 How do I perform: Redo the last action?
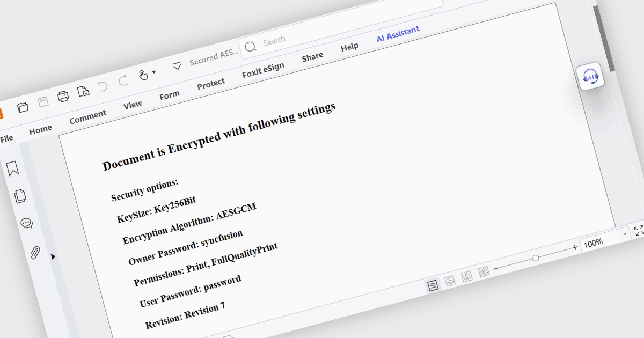pyautogui.click(x=123, y=80)
